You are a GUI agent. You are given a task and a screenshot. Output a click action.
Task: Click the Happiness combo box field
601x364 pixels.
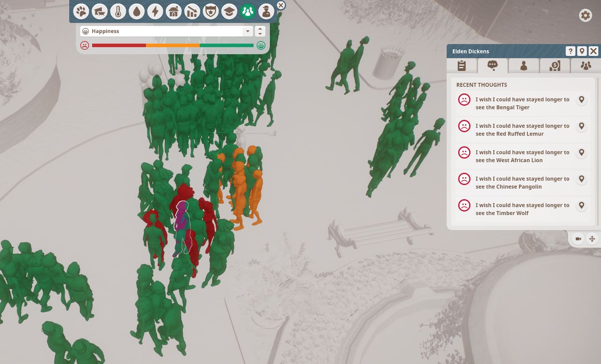click(167, 31)
